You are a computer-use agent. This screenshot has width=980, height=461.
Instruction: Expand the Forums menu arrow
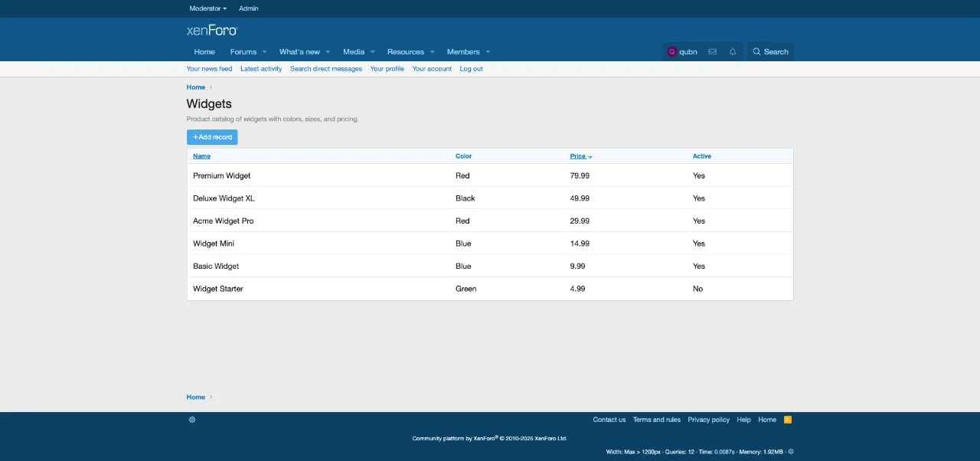(x=264, y=52)
